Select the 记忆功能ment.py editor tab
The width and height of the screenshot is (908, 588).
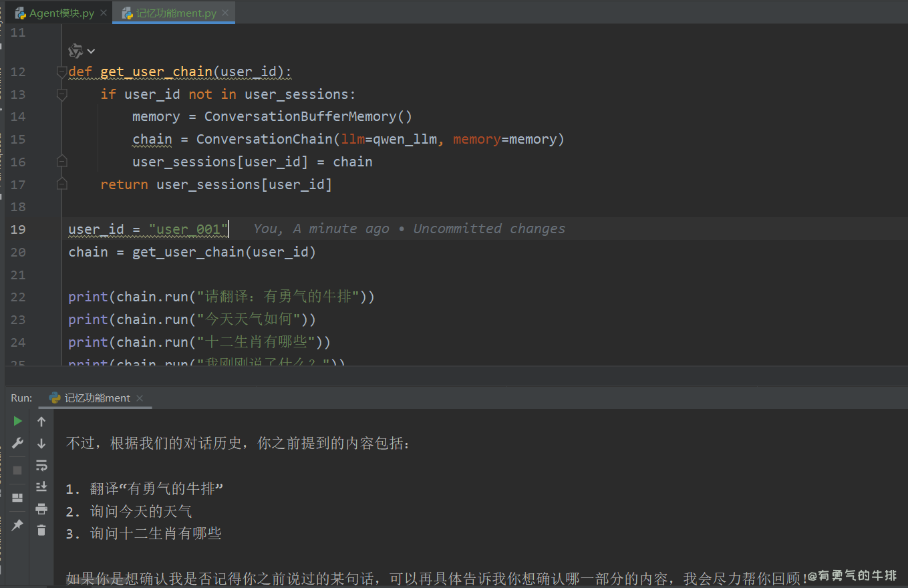(176, 13)
